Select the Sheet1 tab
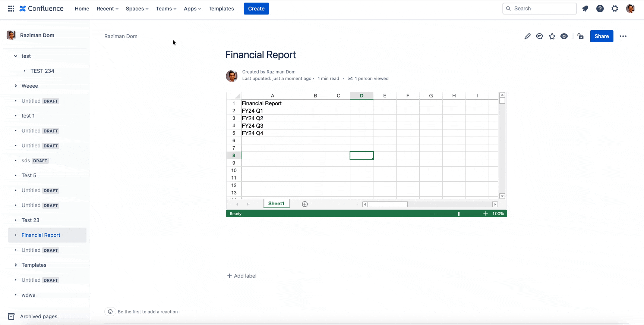 pos(276,204)
